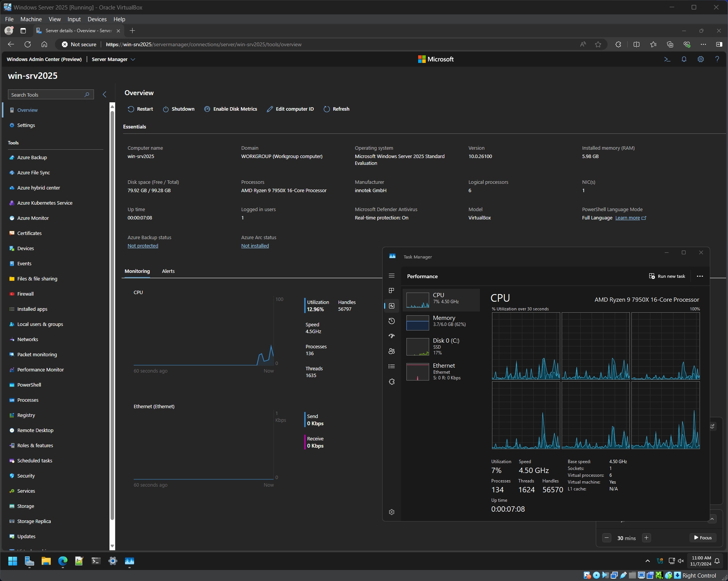Open App history in Task Manager sidebar

pos(392,321)
